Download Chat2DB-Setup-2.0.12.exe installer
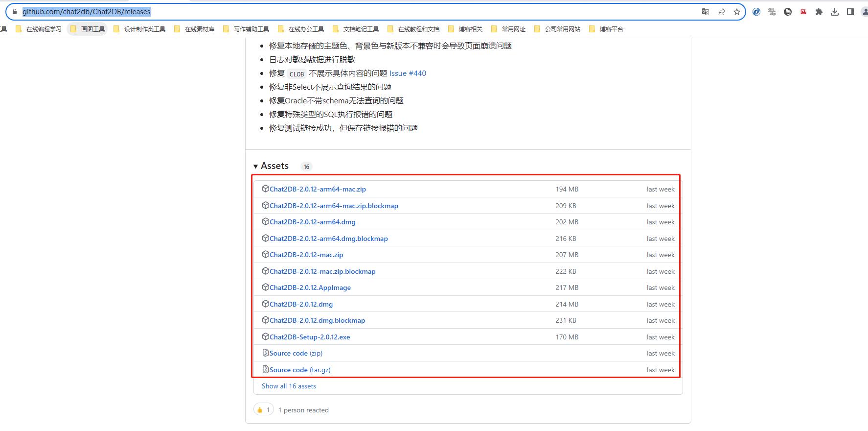Screen dimensions: 868x431 click(x=310, y=337)
